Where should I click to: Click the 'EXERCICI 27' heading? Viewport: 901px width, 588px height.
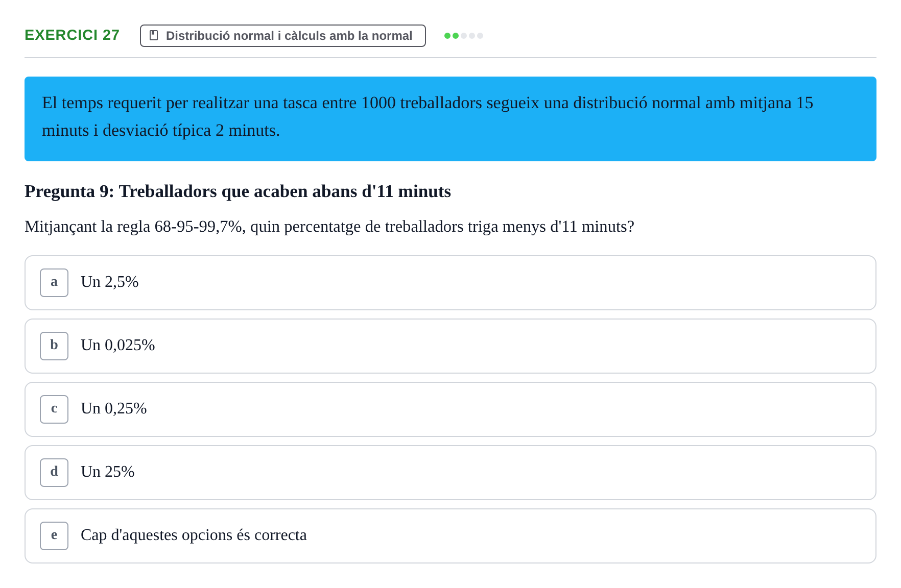(x=72, y=35)
